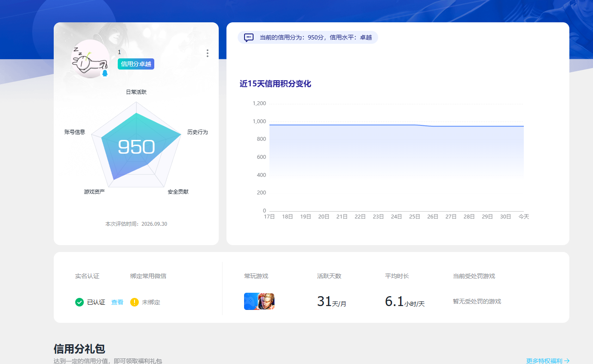Screen dimensions: 593x364
Task: Click the 信用分卓越 badge
Action: 136,64
